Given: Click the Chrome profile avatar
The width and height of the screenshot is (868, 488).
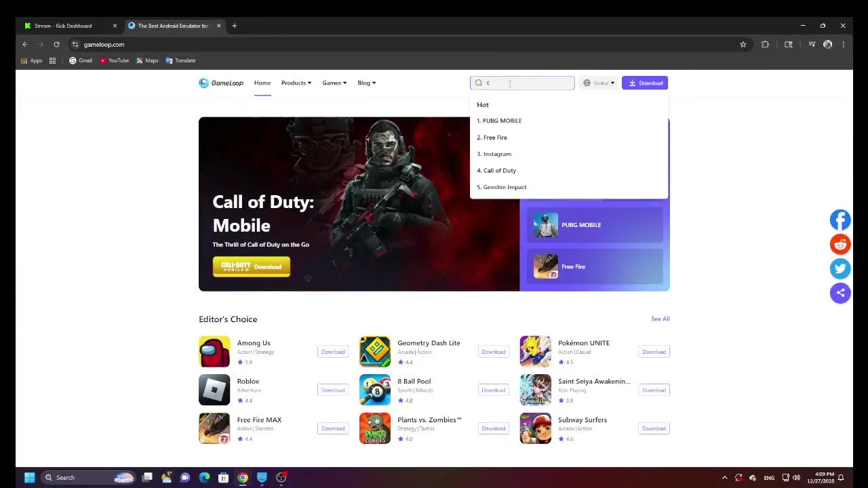Looking at the screenshot, I should 827,45.
